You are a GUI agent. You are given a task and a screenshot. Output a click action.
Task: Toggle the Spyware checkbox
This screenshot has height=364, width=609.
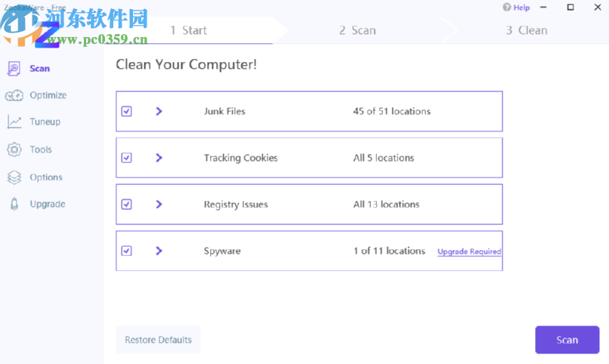(x=127, y=251)
